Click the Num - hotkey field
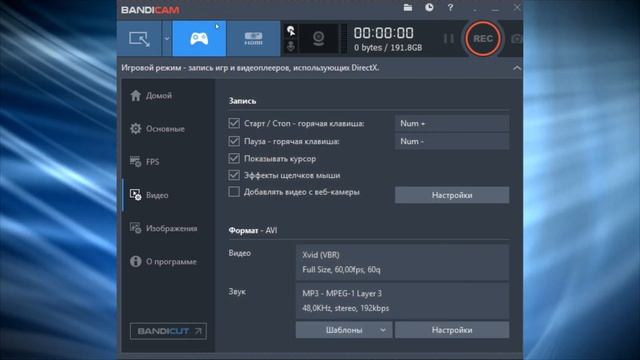 [452, 141]
